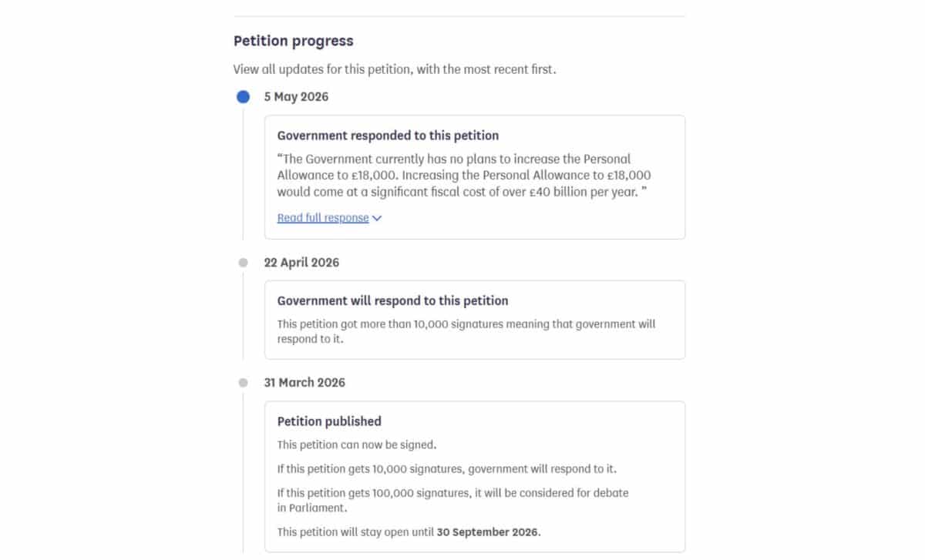Click the blue timeline dot for 5 May 2026

[244, 97]
